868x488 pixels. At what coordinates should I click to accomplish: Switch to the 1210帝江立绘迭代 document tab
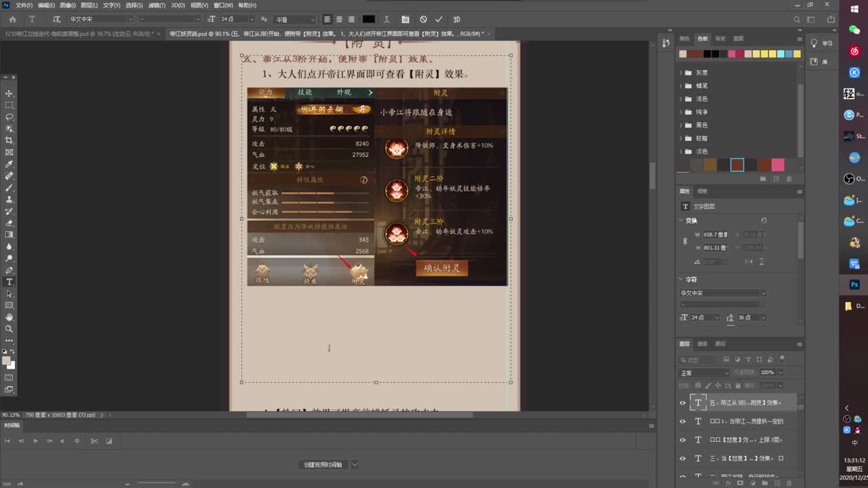coord(79,33)
